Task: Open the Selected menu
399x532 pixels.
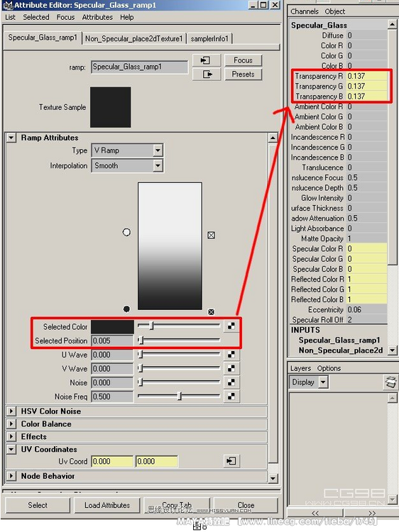Action: point(36,17)
